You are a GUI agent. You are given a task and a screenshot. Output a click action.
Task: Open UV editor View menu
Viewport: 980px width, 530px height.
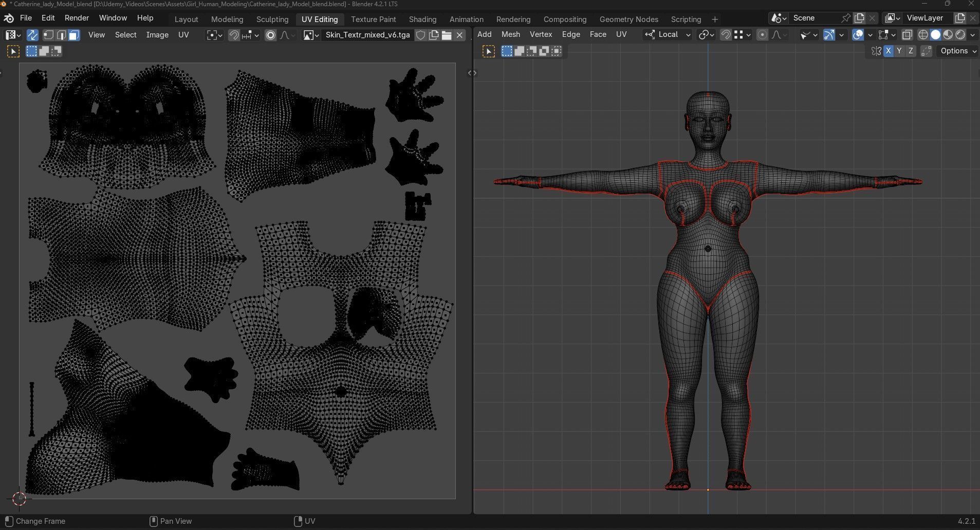pyautogui.click(x=97, y=35)
